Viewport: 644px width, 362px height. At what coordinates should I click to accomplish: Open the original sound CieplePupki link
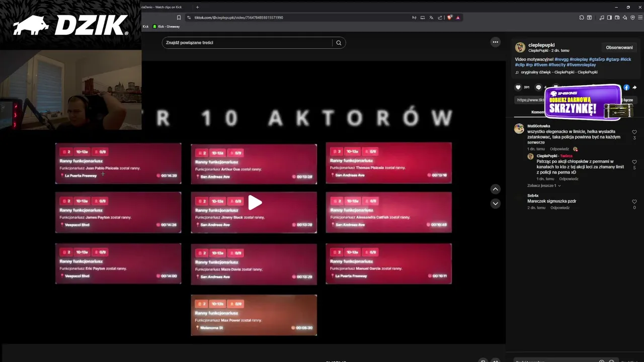(559, 72)
